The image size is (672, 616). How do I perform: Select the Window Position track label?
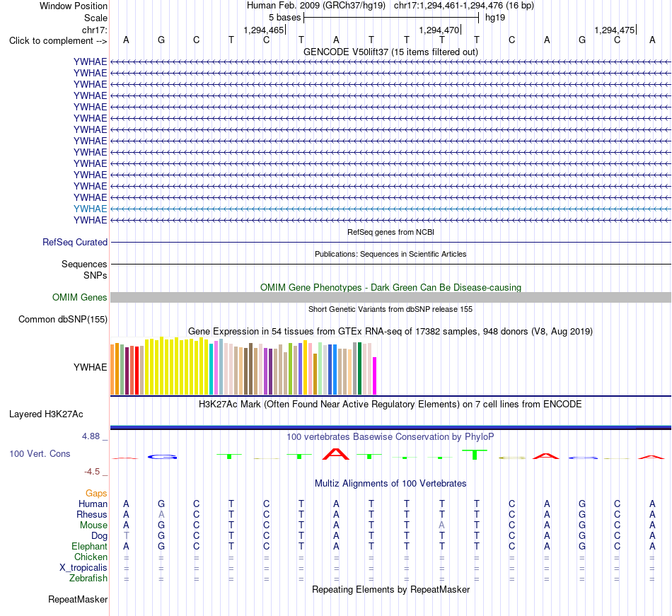[74, 6]
